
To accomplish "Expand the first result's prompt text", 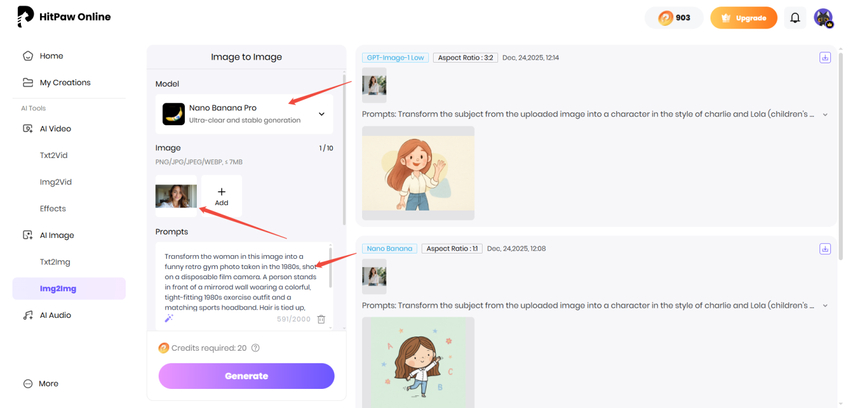I will 825,115.
